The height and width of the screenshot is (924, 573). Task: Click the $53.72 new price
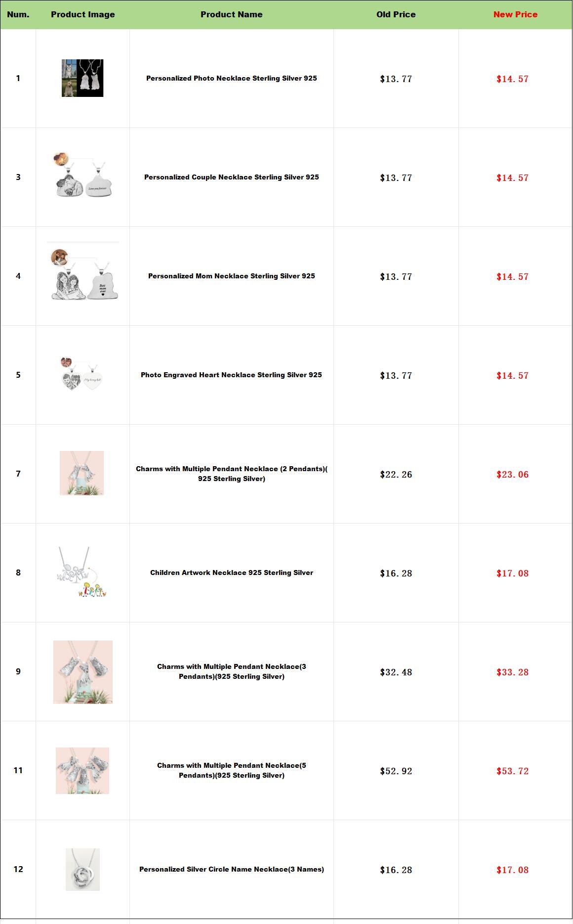[x=512, y=771]
